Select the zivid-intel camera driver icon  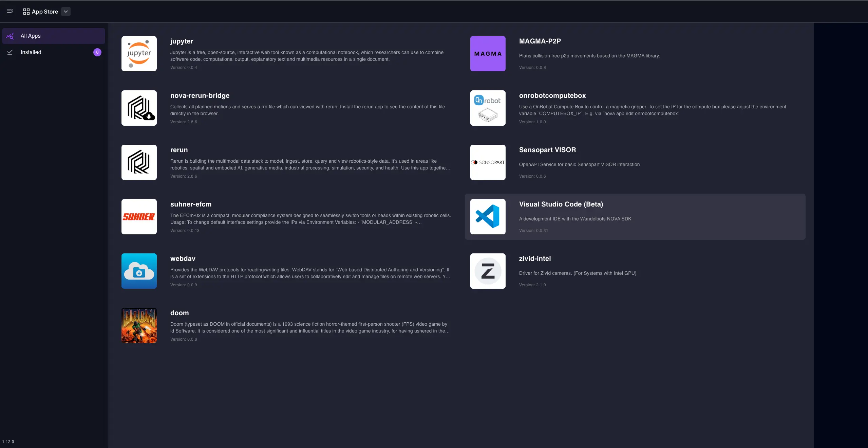point(488,271)
